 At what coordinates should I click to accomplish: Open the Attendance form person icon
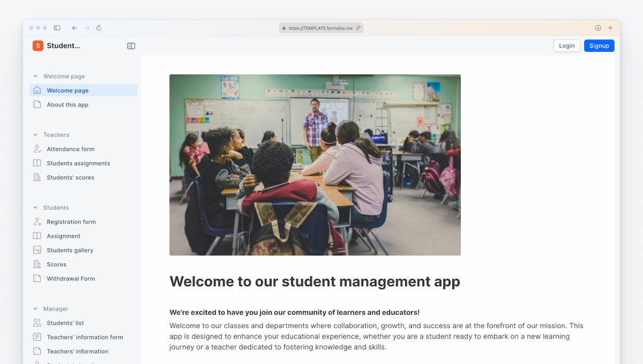(37, 149)
